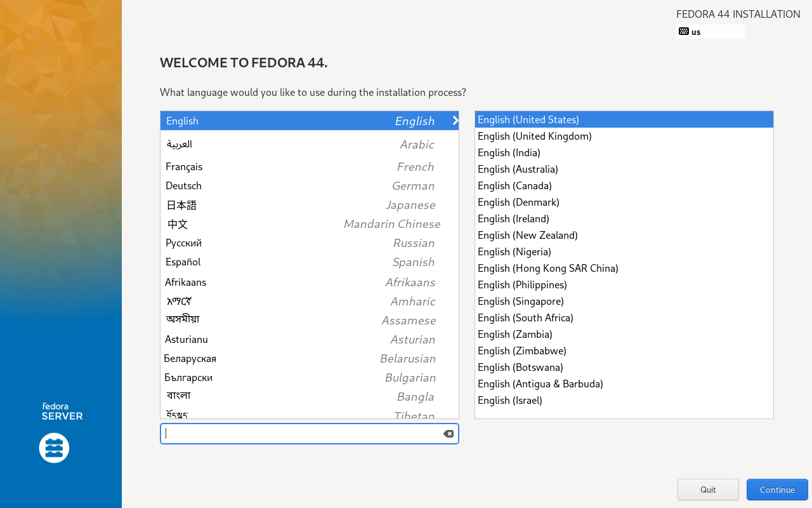This screenshot has width=812, height=508.
Task: Choose English (United Kingdom) locale
Action: 535,137
